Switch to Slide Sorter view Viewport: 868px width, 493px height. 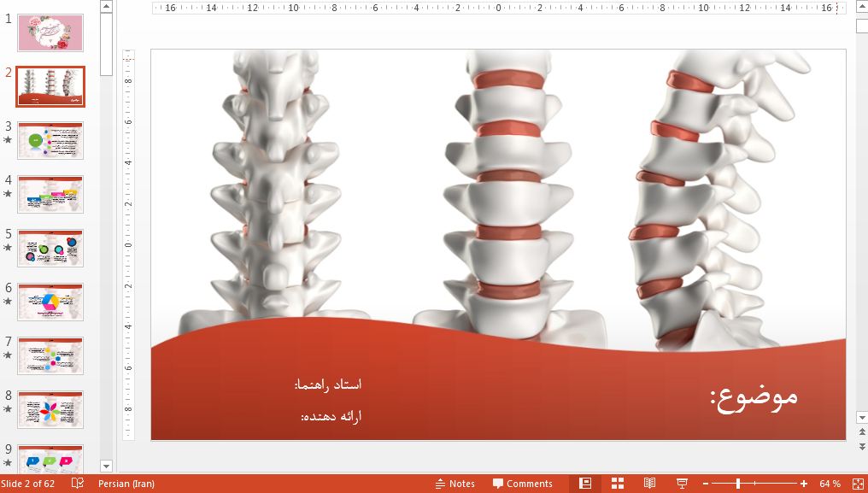click(617, 483)
